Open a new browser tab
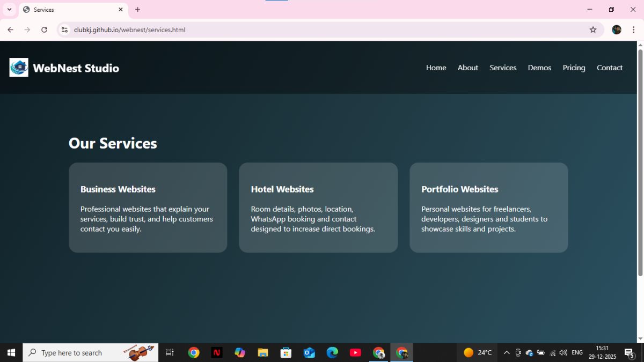 click(x=137, y=10)
